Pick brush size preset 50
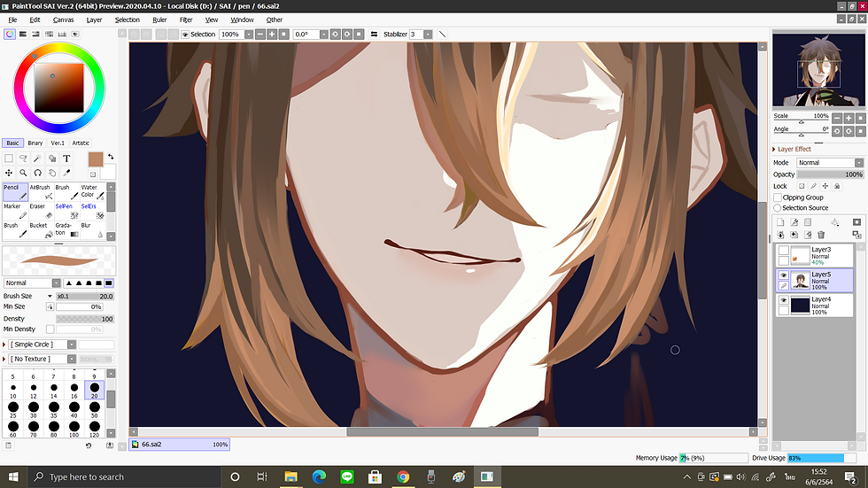 coord(95,410)
